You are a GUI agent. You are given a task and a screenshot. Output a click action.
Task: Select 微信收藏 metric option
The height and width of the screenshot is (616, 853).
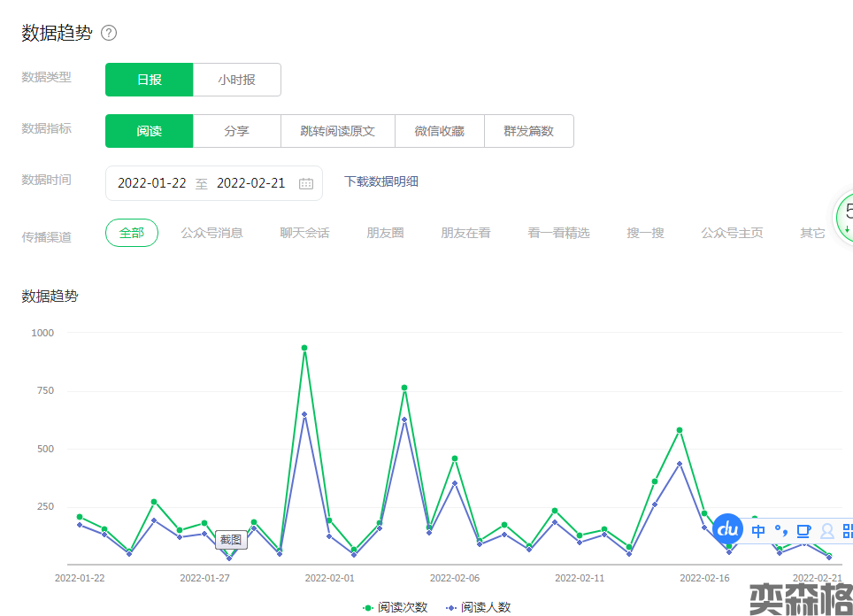coord(439,131)
